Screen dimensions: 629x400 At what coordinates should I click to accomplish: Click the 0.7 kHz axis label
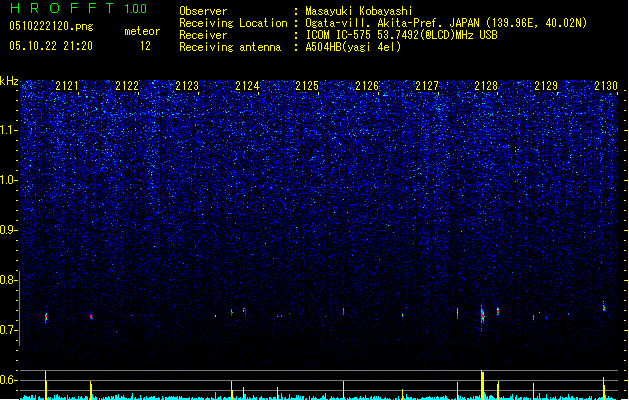[x=9, y=330]
